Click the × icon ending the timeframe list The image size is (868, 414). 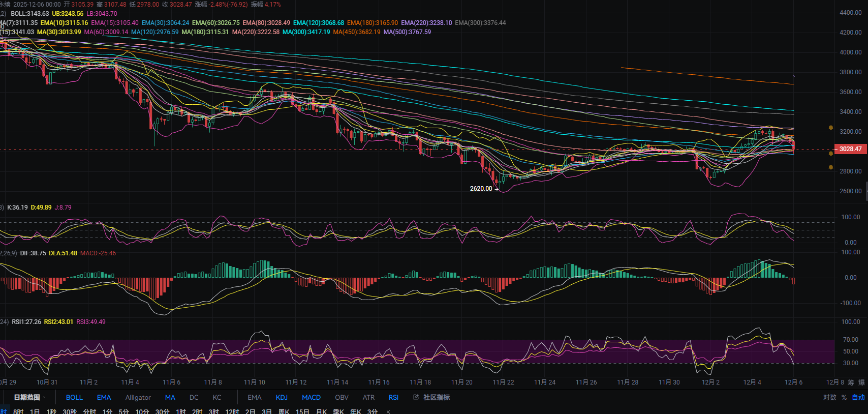click(x=388, y=411)
